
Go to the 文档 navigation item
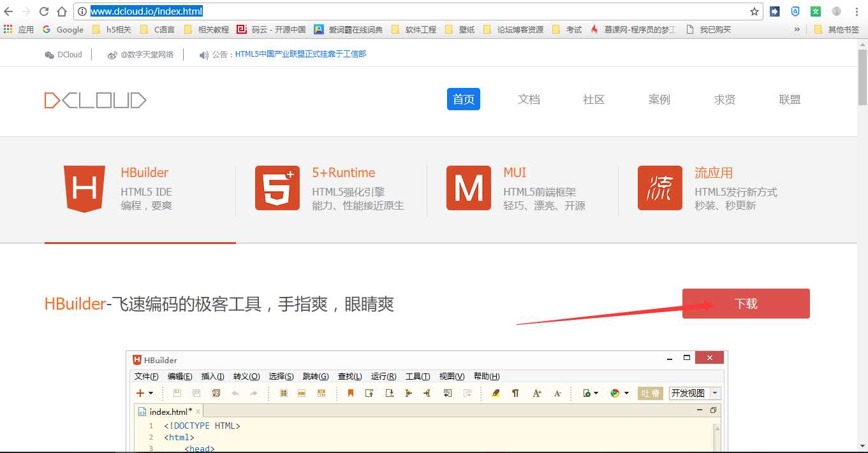pos(529,99)
